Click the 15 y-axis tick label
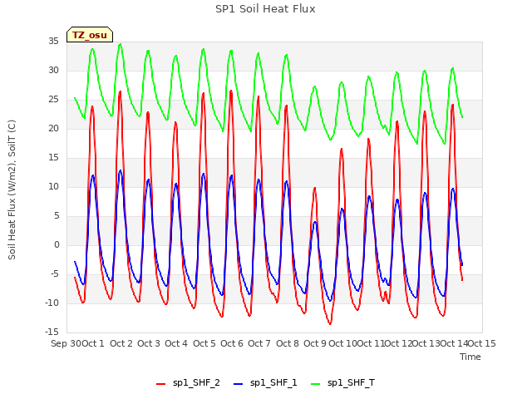The width and height of the screenshot is (532, 399). tap(53, 157)
